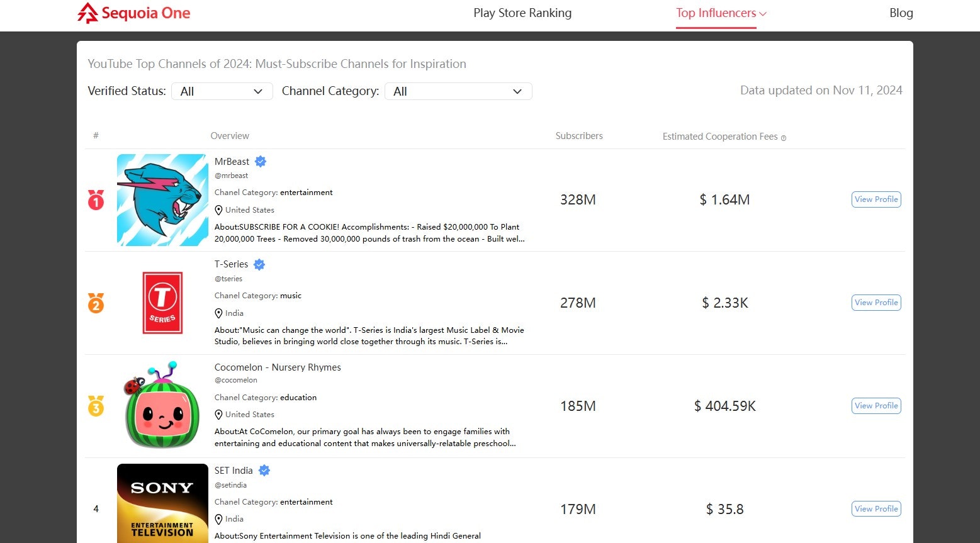The height and width of the screenshot is (543, 980).
Task: Click the YouTube Top Channels of 2024 heading
Action: coord(277,64)
